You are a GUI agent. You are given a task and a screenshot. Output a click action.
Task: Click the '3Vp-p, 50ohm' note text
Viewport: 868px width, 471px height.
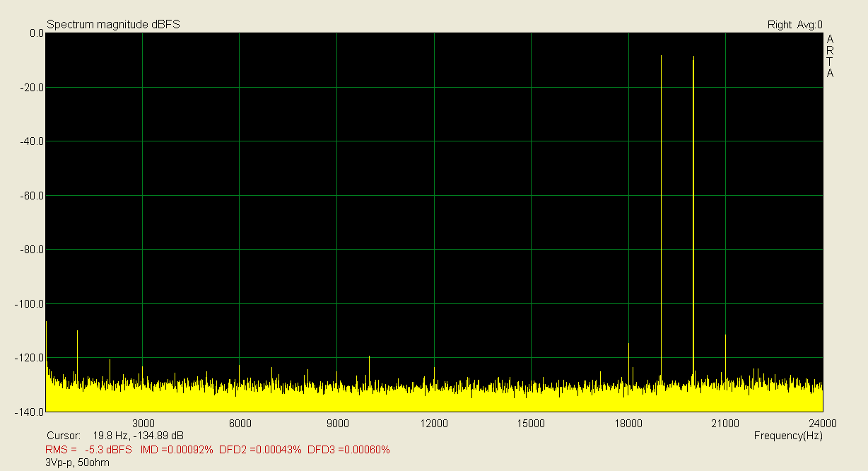pyautogui.click(x=77, y=463)
